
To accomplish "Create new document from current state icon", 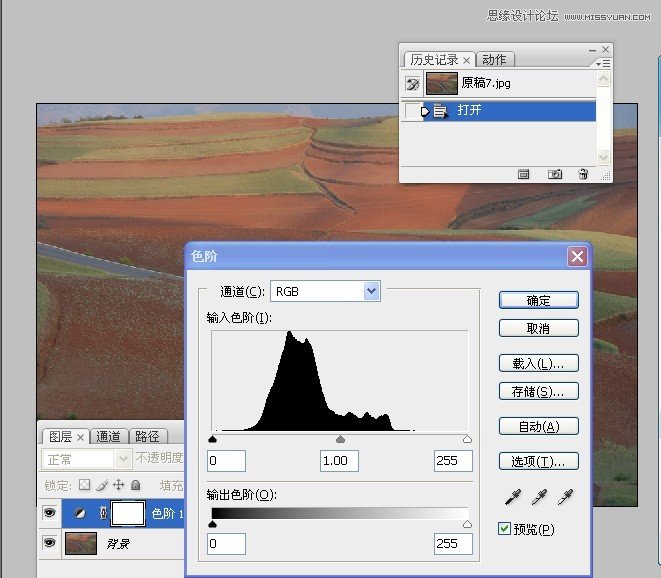I will [x=523, y=174].
